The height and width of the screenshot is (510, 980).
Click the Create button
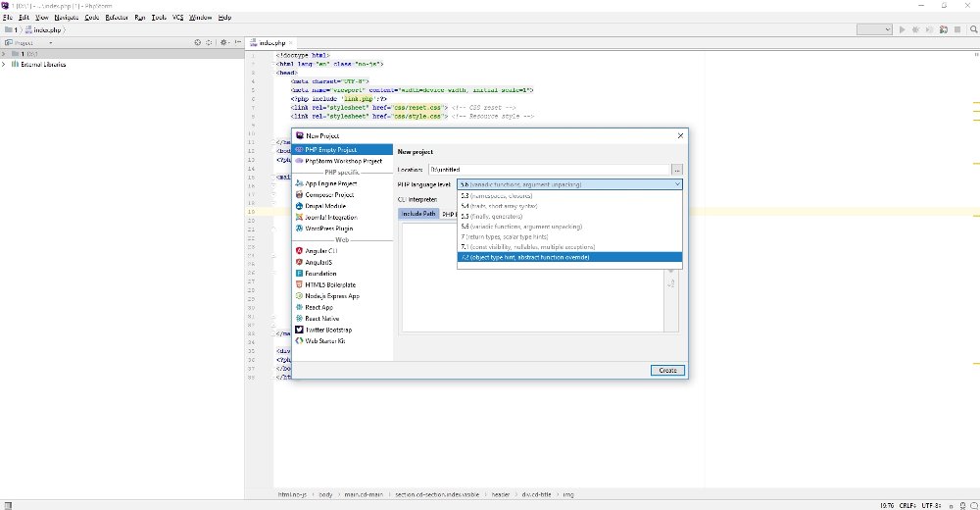tap(666, 370)
